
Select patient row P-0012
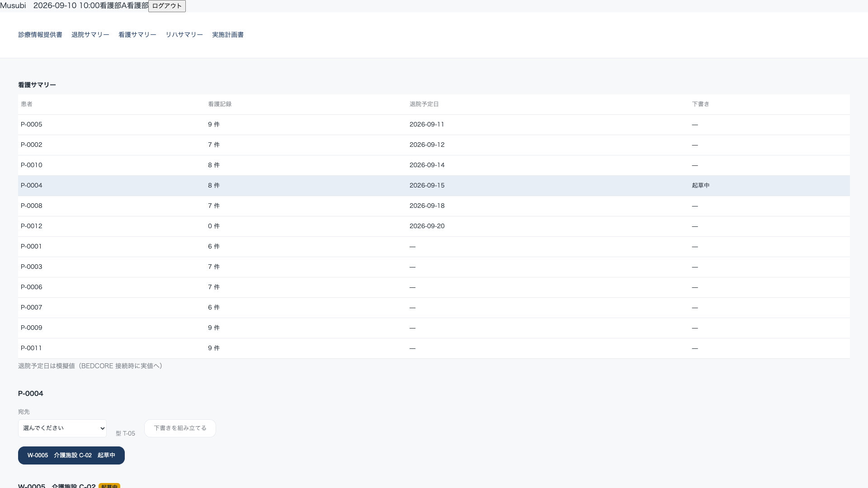(x=434, y=226)
